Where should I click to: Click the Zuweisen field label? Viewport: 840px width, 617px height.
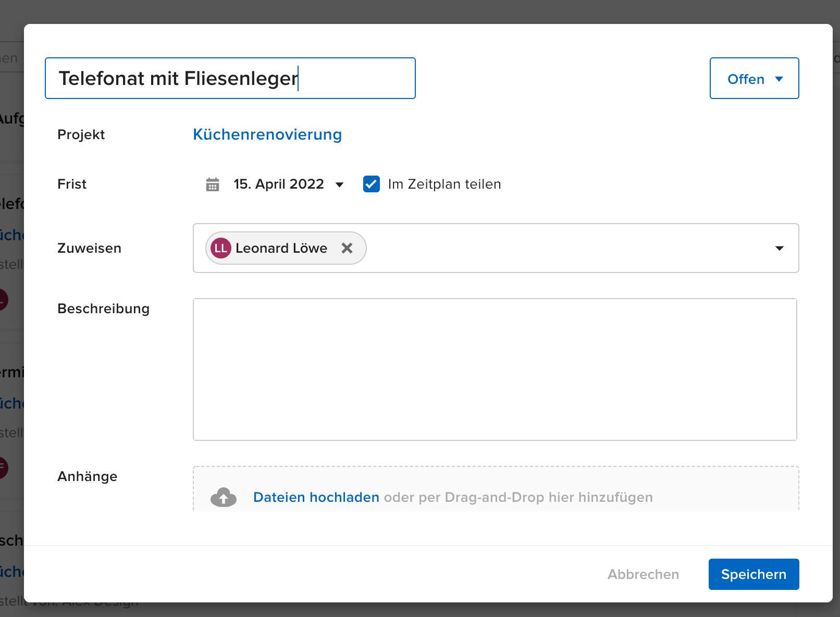click(x=89, y=248)
